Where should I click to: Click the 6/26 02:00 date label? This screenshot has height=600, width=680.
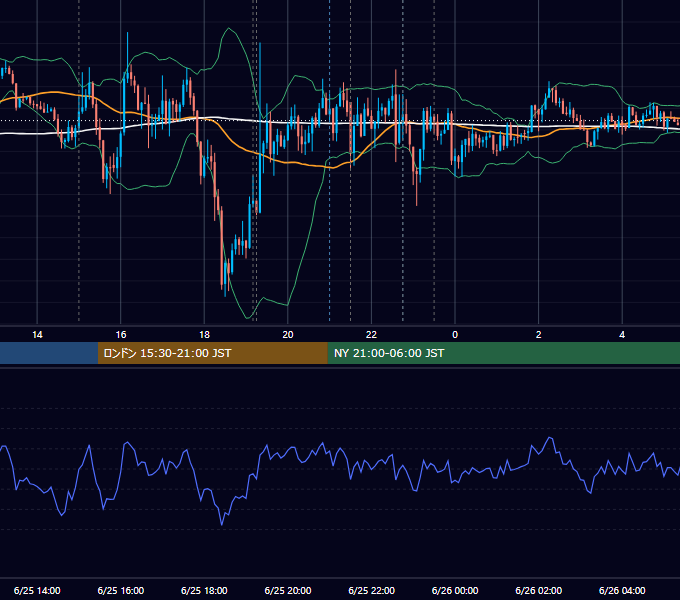tap(539, 590)
